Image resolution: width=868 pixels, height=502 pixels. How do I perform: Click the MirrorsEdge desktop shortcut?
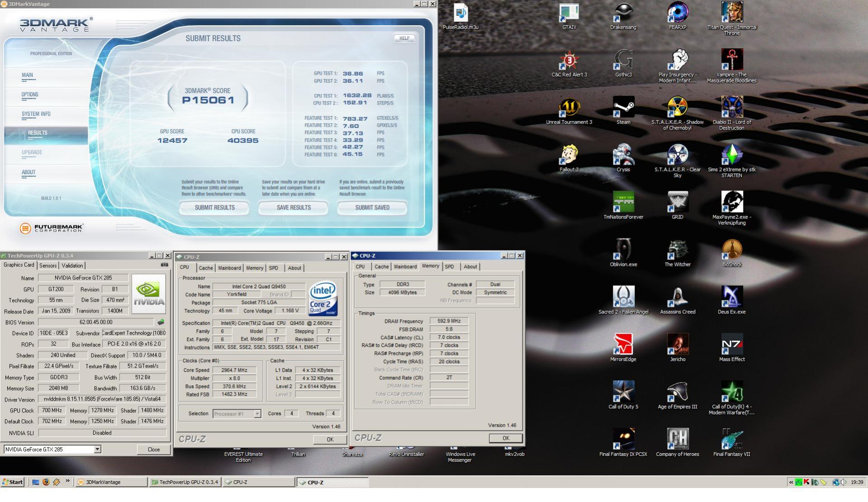click(623, 348)
